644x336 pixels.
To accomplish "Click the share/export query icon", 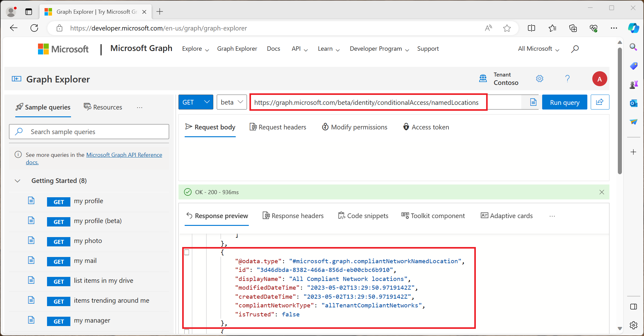I will click(x=600, y=102).
